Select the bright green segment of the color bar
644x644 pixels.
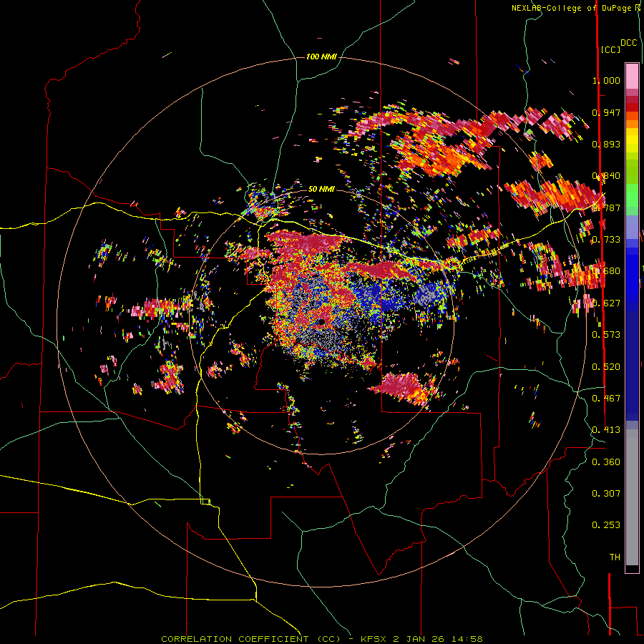click(x=632, y=195)
